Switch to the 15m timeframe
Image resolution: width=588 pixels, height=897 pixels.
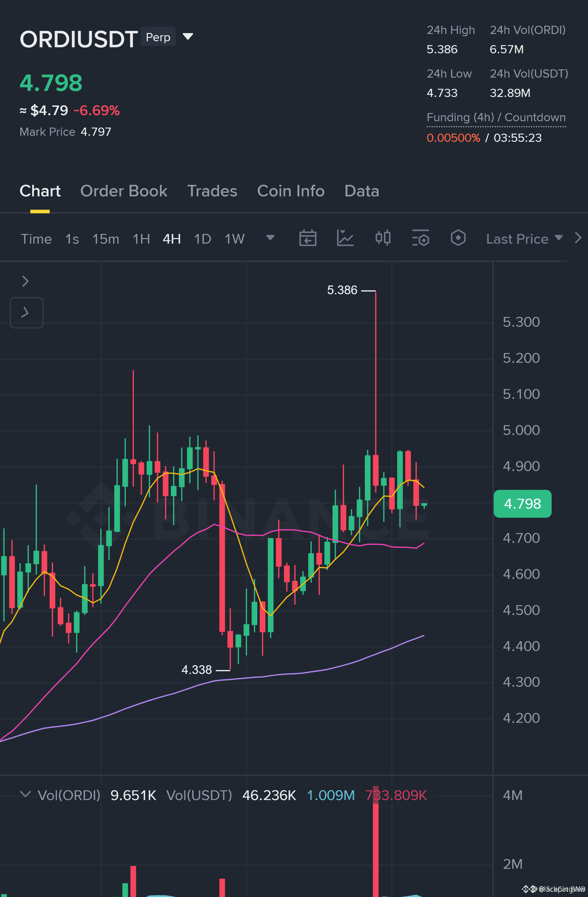[x=105, y=239]
